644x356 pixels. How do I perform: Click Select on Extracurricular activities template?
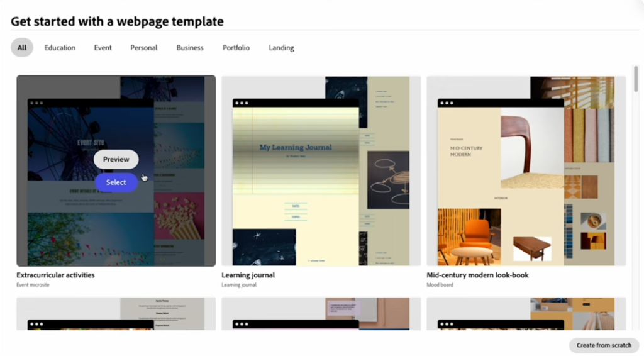coord(116,182)
